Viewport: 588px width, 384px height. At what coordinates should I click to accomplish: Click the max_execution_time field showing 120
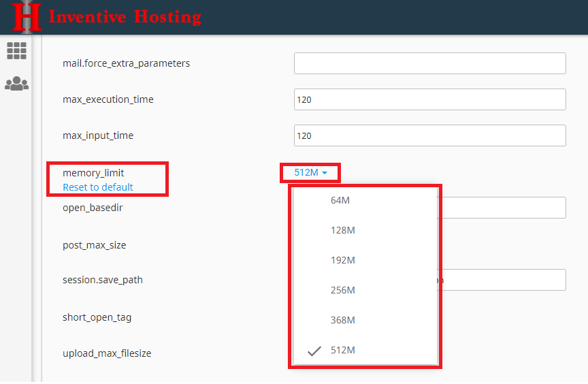click(x=429, y=99)
